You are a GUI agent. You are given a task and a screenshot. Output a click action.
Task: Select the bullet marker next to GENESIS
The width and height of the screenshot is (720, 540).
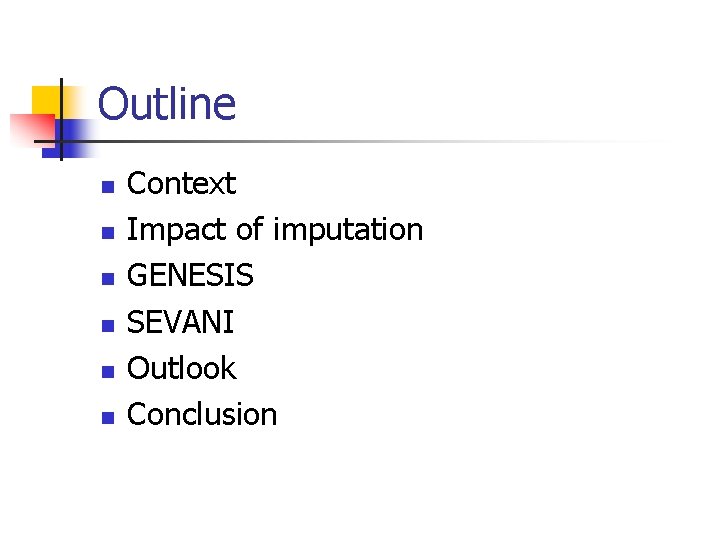(108, 279)
